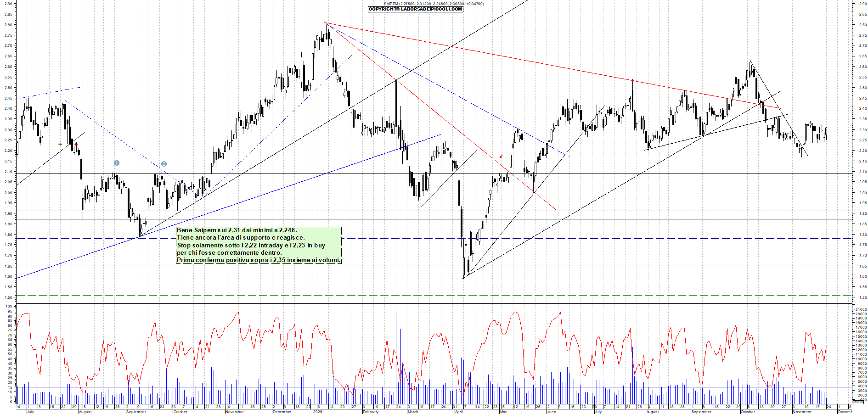Viewport: 868px width, 414px height.
Task: Click the red diagonal-down arrow marker near May
Action: point(501,157)
